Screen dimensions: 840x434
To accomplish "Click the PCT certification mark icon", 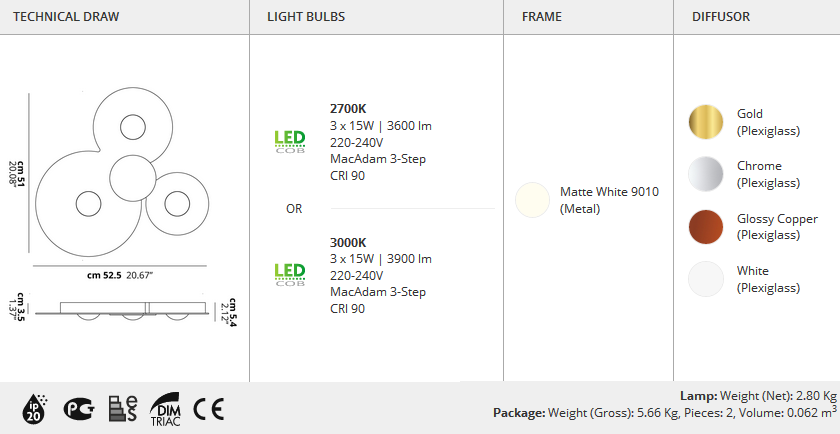I will [x=79, y=409].
